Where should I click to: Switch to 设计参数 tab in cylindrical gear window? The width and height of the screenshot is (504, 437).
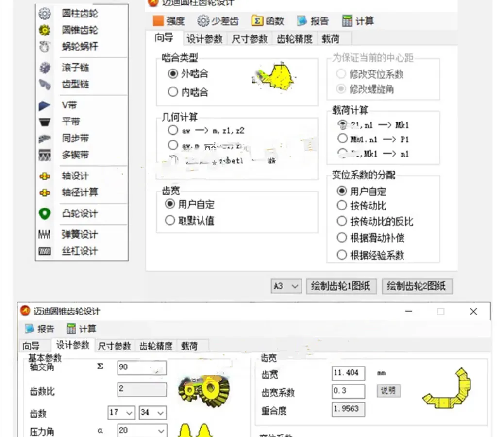(x=205, y=39)
